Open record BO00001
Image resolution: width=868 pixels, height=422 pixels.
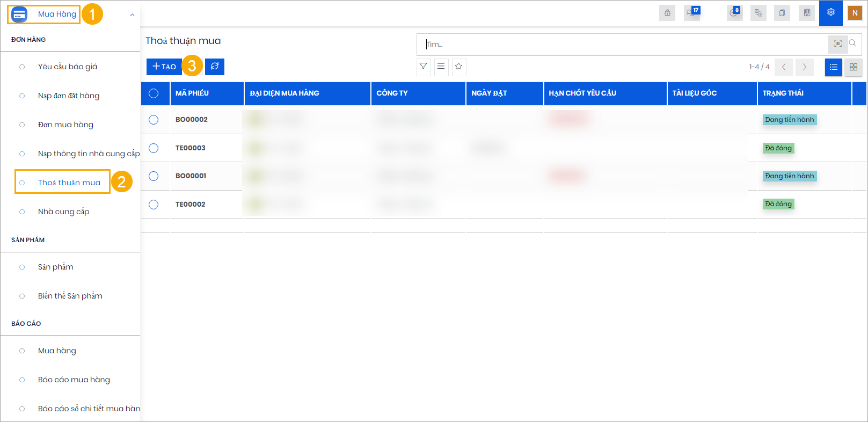click(191, 176)
